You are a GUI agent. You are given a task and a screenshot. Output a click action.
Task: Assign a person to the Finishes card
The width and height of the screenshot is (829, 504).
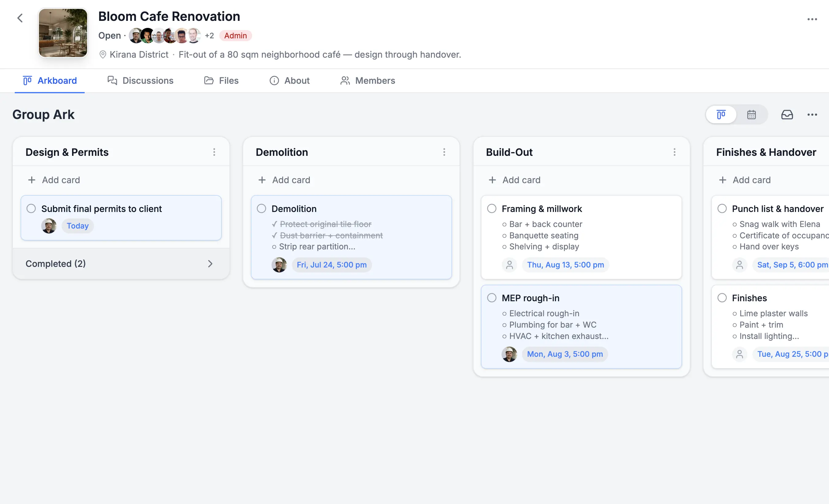point(739,354)
